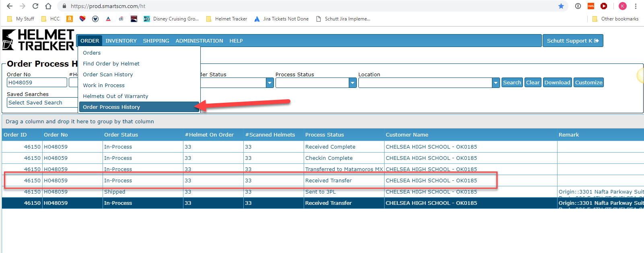Open Jira Tickets Not Done bookmark
This screenshot has width=644, height=253.
pyautogui.click(x=282, y=18)
